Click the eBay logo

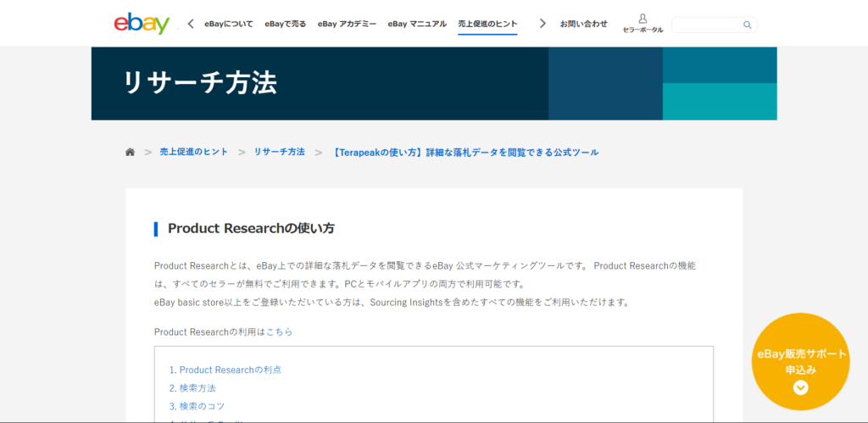pos(142,24)
